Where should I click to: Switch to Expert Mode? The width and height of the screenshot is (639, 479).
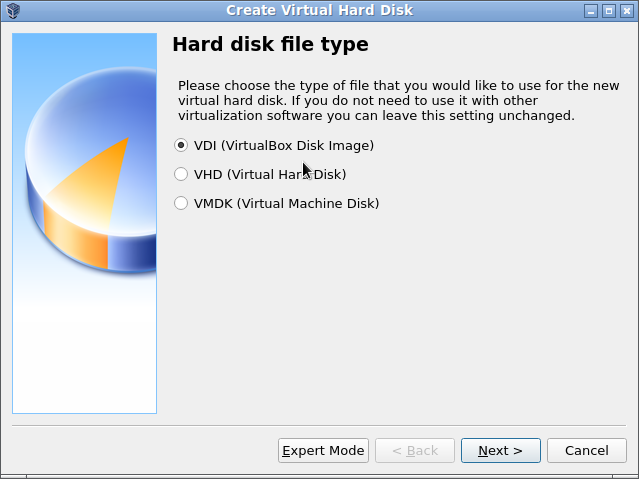[x=323, y=450]
